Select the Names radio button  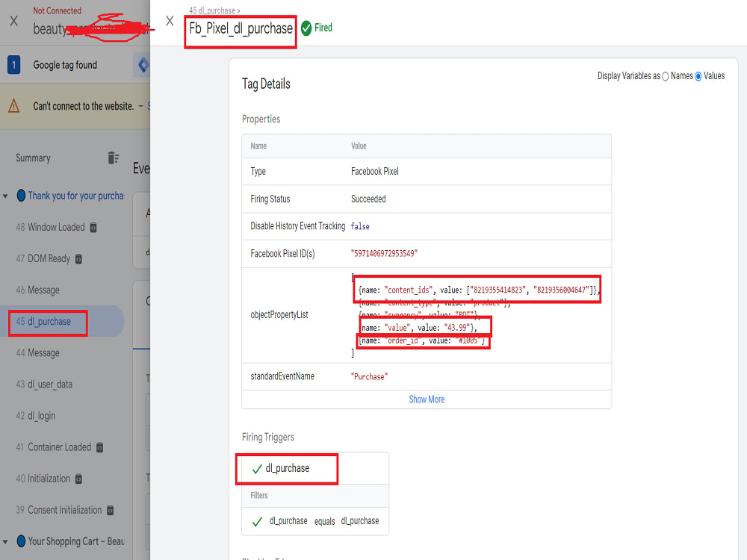pos(665,76)
